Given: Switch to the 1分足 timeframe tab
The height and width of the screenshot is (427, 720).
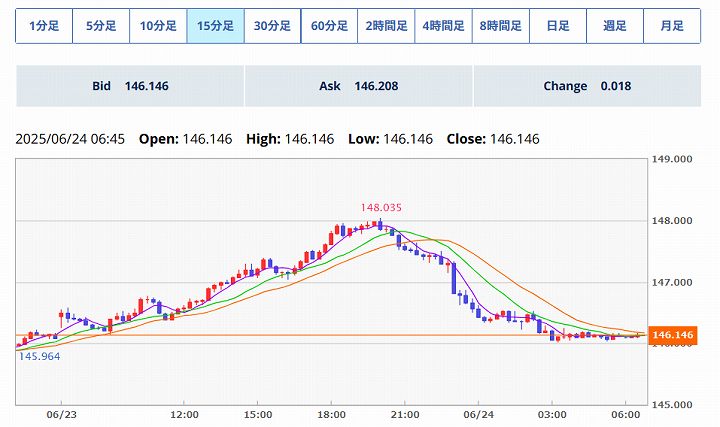Looking at the screenshot, I should pyautogui.click(x=44, y=26).
